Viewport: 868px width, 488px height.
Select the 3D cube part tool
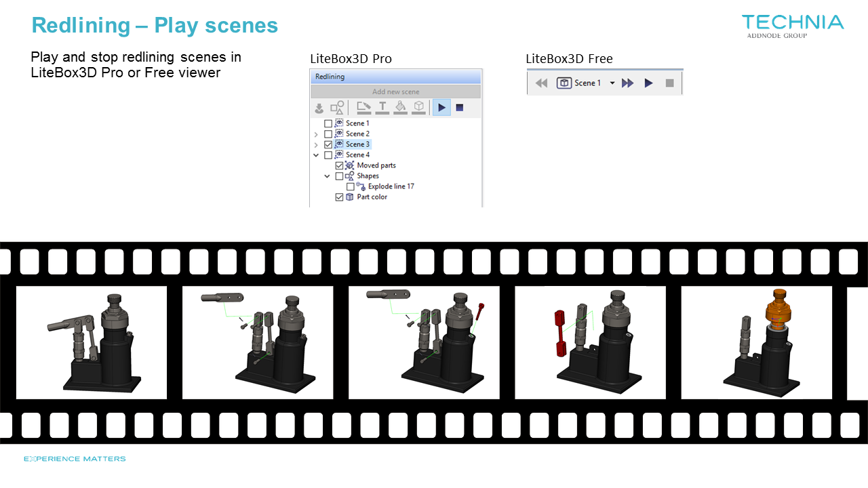pos(419,108)
